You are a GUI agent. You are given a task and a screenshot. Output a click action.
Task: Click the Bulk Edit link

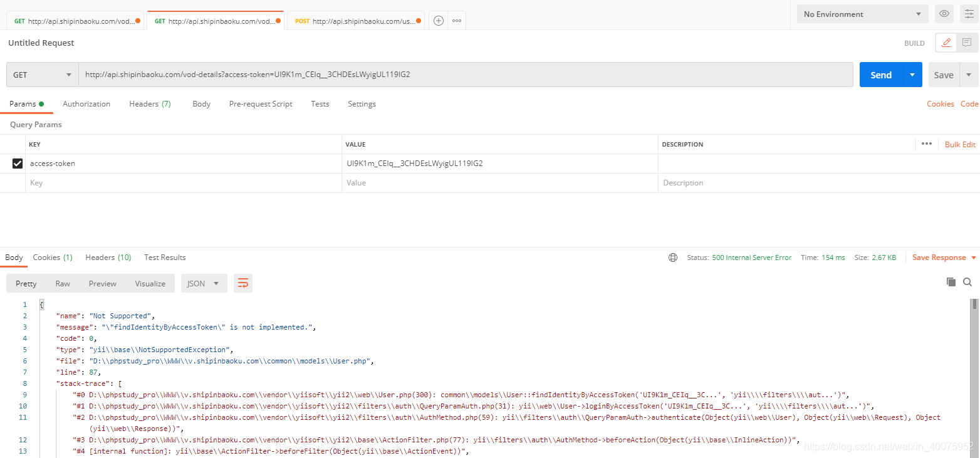(960, 144)
